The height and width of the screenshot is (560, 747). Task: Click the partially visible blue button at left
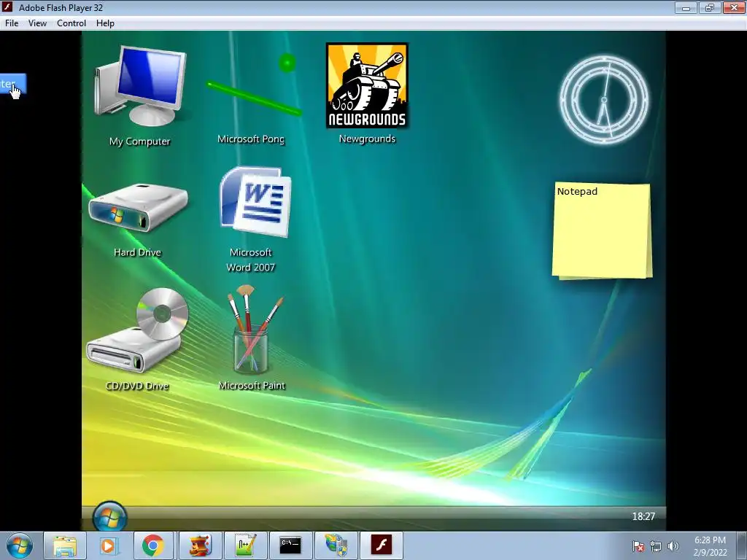12,85
